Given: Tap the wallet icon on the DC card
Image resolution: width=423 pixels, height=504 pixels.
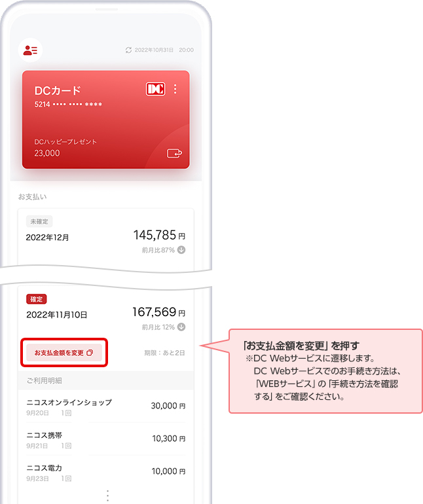Looking at the screenshot, I should pos(174,153).
